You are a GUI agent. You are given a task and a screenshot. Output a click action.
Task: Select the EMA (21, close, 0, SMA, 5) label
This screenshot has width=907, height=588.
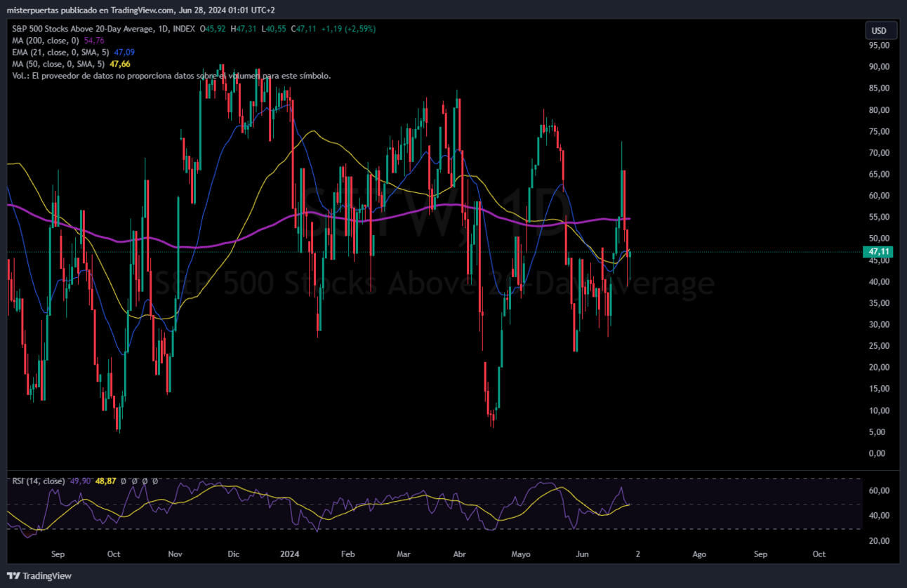[60, 52]
